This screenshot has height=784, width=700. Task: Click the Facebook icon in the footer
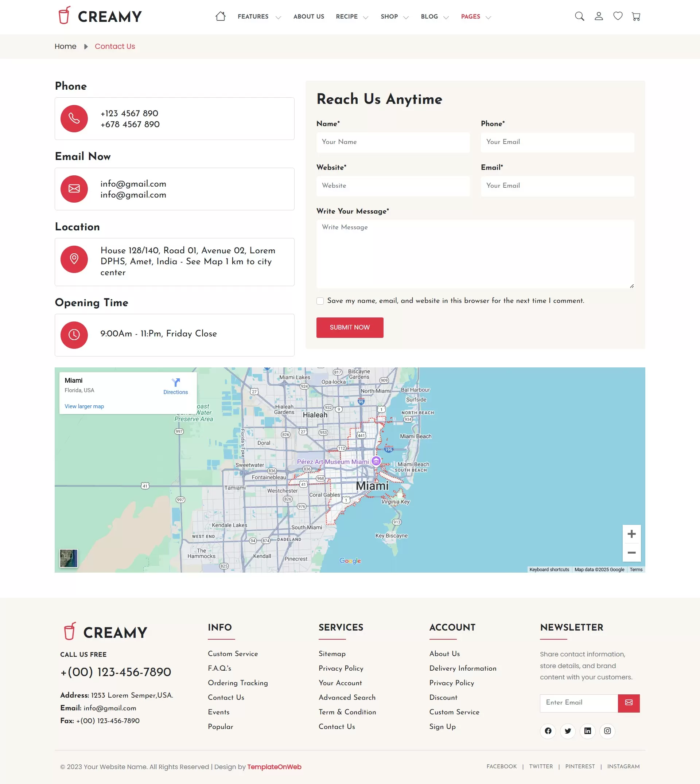(x=548, y=730)
